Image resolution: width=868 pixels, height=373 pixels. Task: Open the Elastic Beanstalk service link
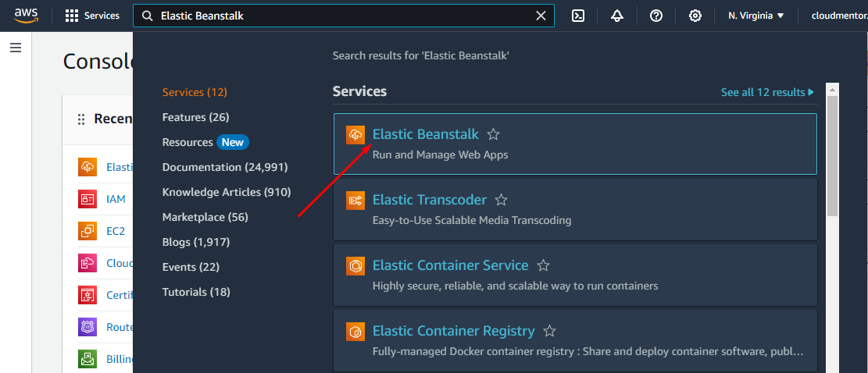pyautogui.click(x=425, y=134)
